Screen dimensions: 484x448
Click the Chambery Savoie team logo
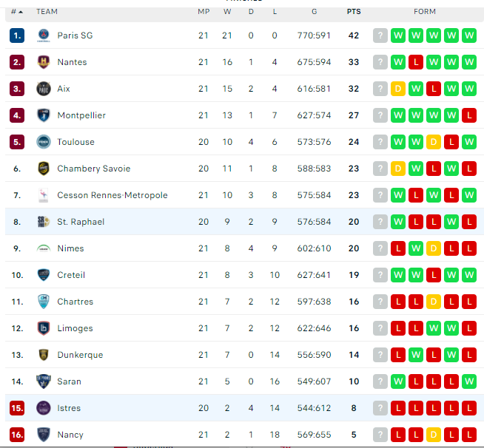pos(43,169)
